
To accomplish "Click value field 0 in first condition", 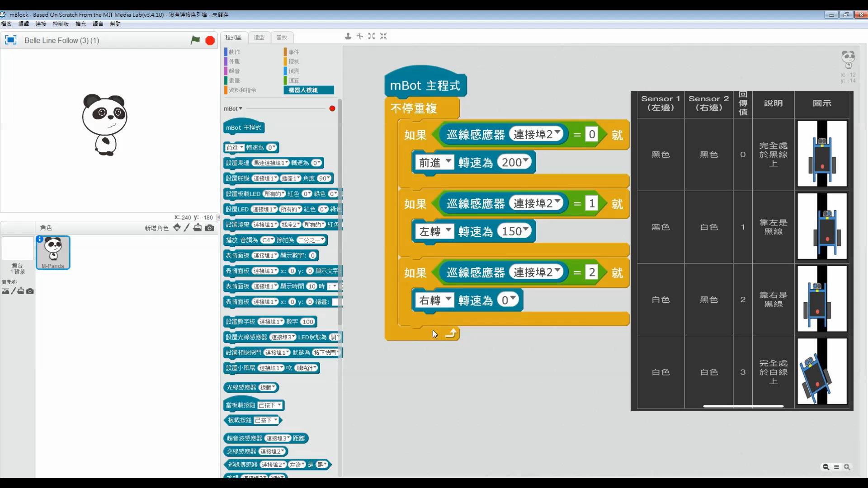I will (x=592, y=134).
